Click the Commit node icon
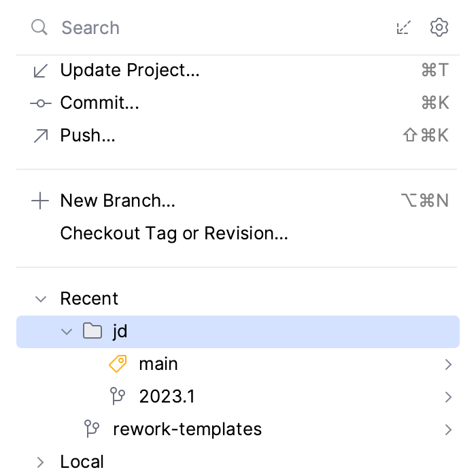The height and width of the screenshot is (476, 476). coord(41,103)
